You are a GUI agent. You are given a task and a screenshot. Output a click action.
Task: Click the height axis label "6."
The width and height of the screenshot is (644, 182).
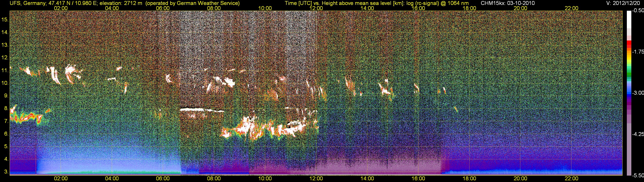pos(6,134)
